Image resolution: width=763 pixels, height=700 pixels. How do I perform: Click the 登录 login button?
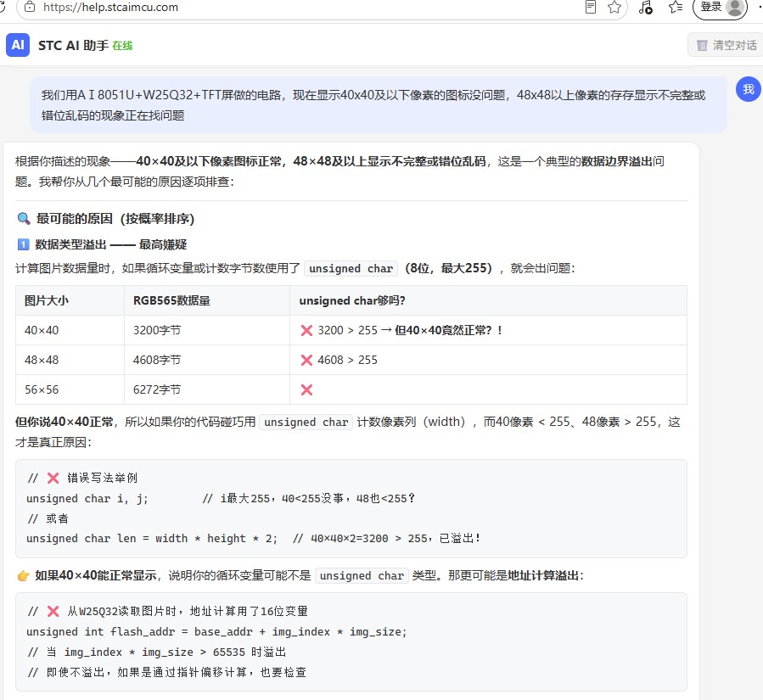pos(721,8)
